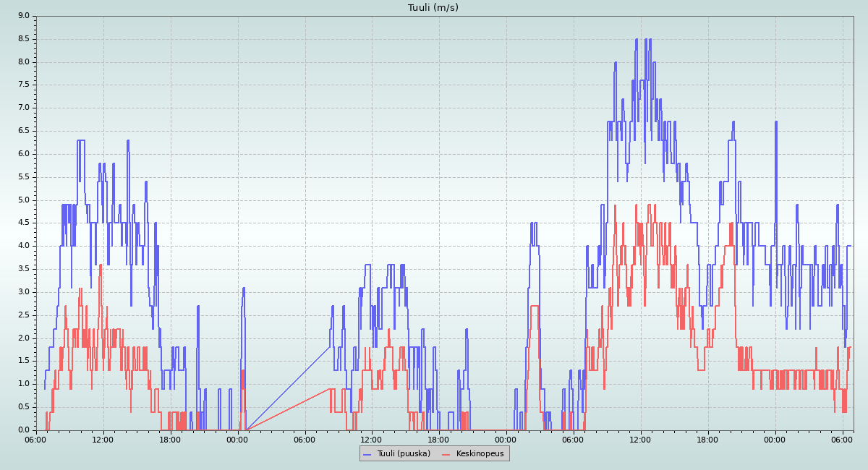
Task: Click the 8.5 y-axis tick label
Action: tap(23, 38)
